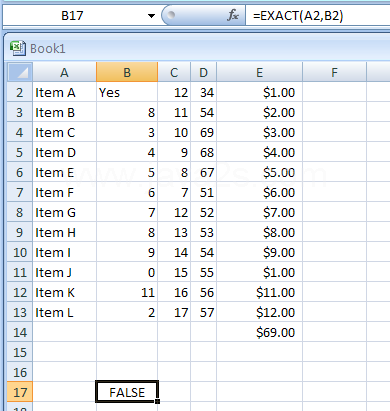390x411 pixels.
Task: Click the Book1 workbook title
Action: [48, 49]
